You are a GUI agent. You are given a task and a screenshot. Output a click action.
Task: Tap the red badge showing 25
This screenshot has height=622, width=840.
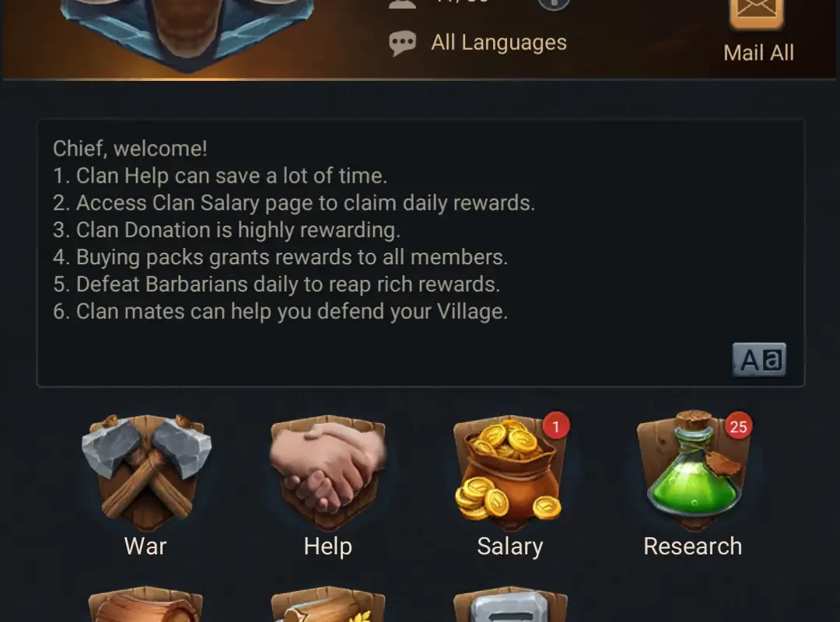(x=738, y=426)
